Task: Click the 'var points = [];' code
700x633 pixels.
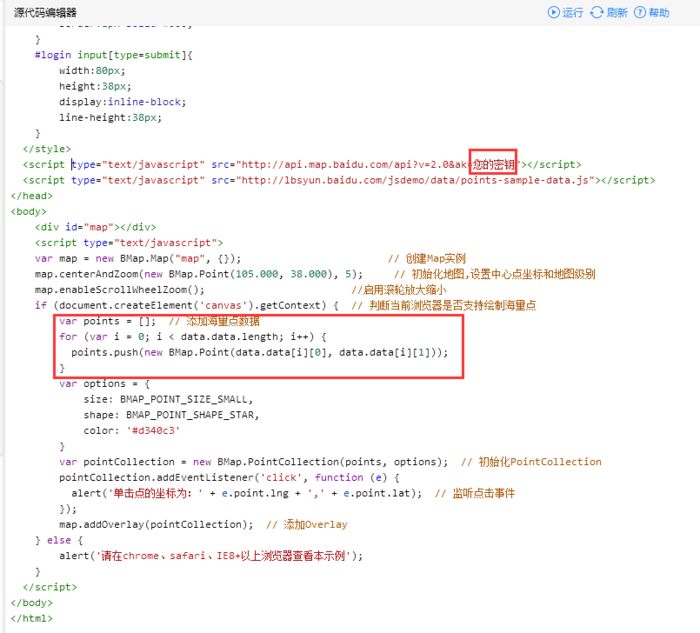Action: tap(108, 321)
